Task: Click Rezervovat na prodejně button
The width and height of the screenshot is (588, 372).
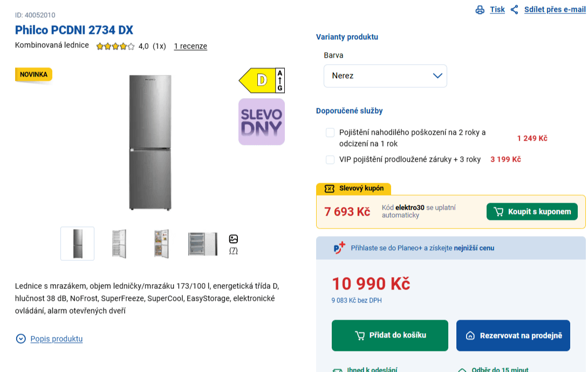Action: tap(513, 336)
